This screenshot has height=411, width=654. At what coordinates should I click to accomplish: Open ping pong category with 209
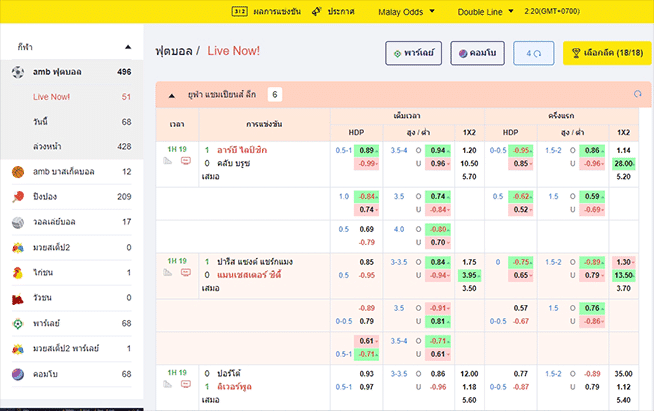[x=72, y=197]
